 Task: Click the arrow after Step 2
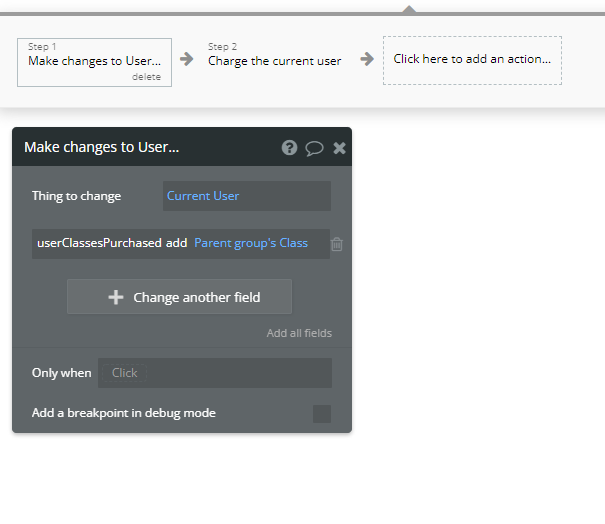point(367,59)
